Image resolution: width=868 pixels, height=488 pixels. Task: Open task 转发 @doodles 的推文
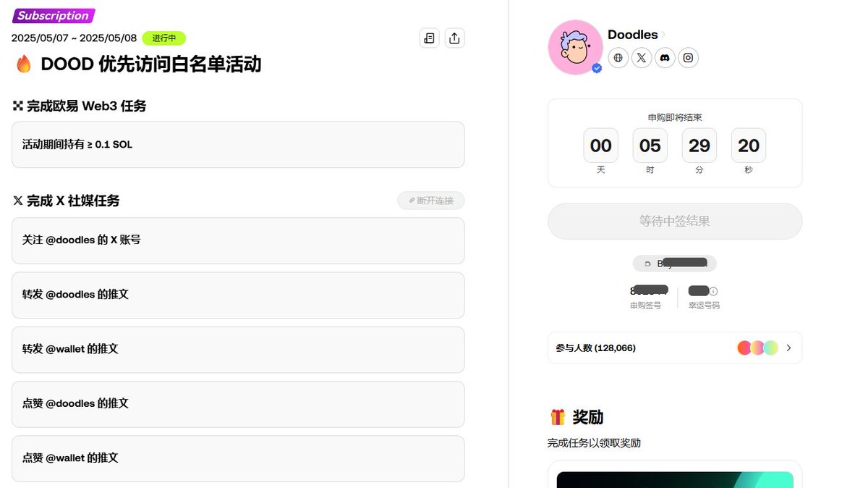[238, 295]
